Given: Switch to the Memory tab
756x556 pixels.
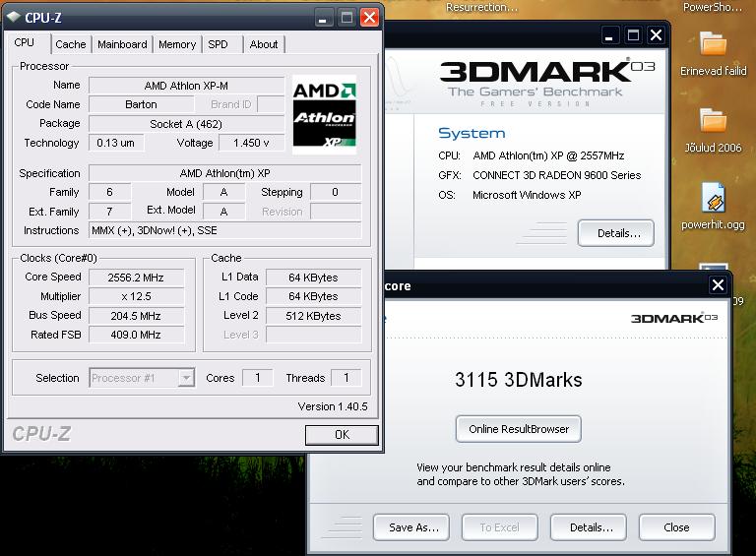Looking at the screenshot, I should click(x=177, y=44).
